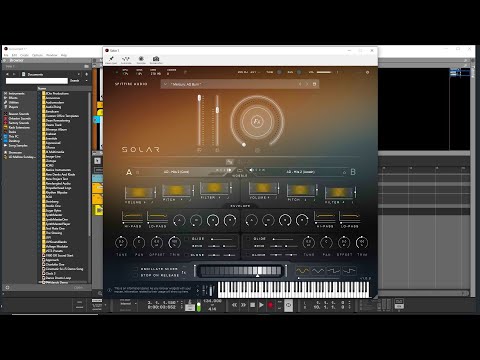Click the layer B Lo-Pass filter display
Viewport: 480px width, 360px height.
point(349,218)
